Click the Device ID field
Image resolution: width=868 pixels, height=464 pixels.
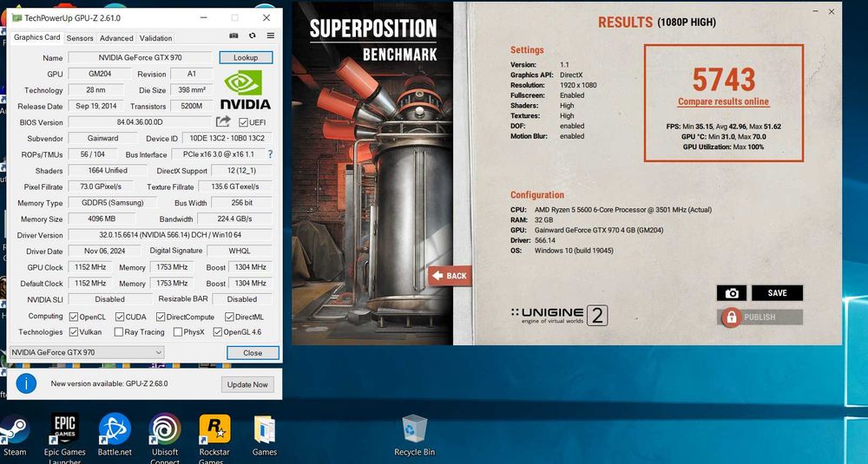click(227, 138)
